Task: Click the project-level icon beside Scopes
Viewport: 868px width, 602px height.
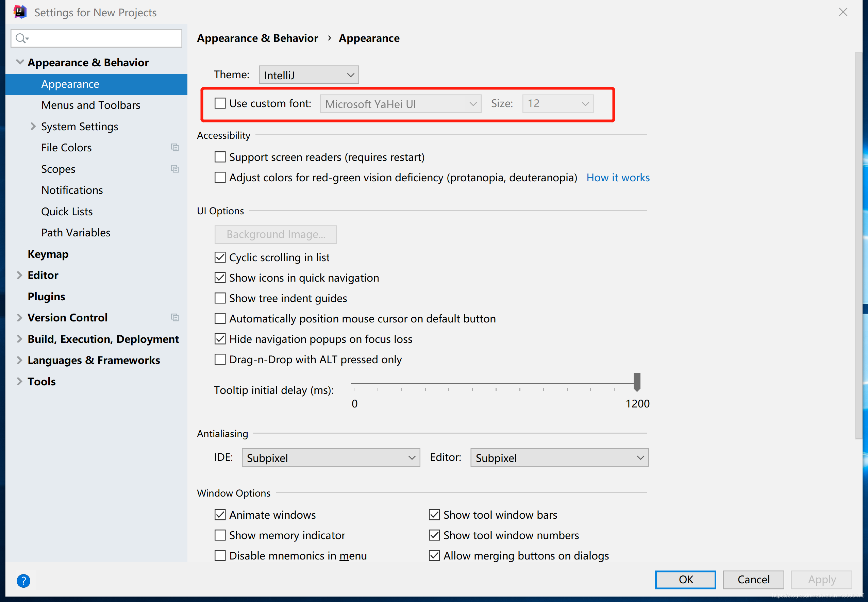Action: point(175,169)
